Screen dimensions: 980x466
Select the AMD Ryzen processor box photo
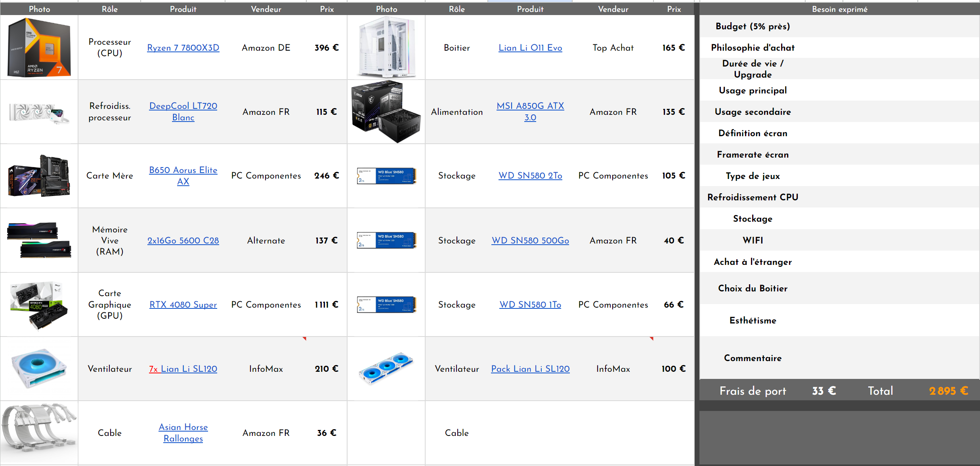click(x=39, y=48)
